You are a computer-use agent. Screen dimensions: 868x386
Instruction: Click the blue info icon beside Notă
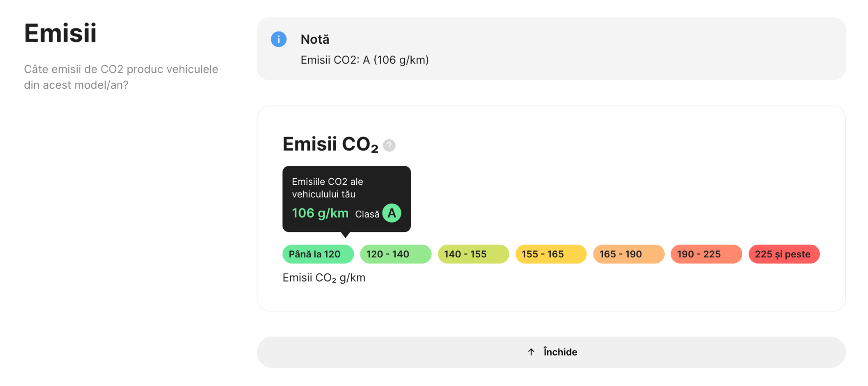(278, 39)
